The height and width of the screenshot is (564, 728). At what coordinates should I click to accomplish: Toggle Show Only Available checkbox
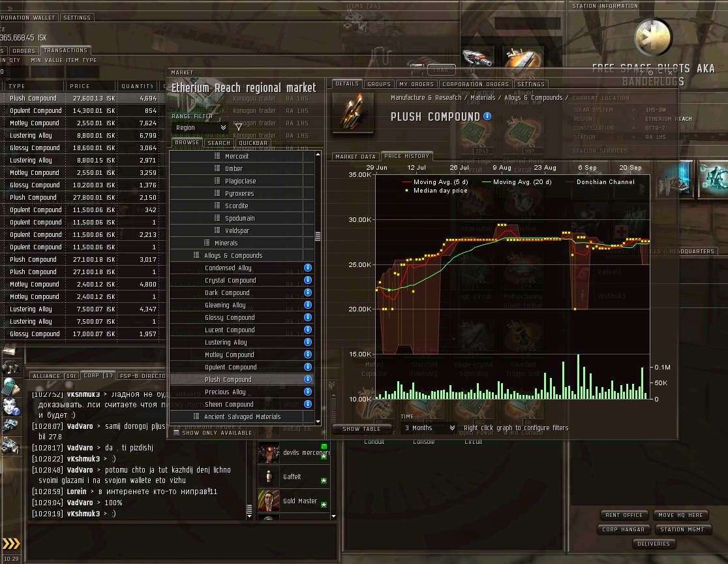pos(176,433)
